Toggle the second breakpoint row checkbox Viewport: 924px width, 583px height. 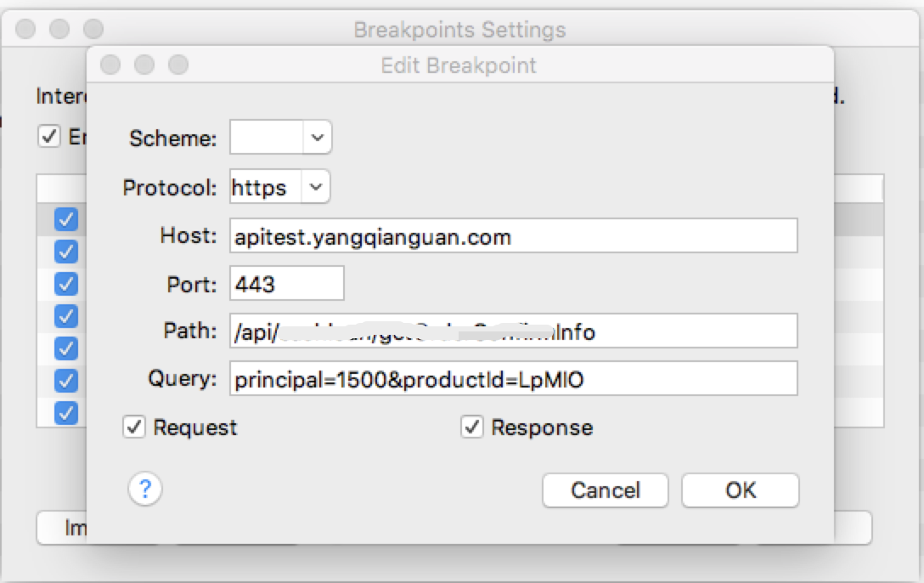66,252
